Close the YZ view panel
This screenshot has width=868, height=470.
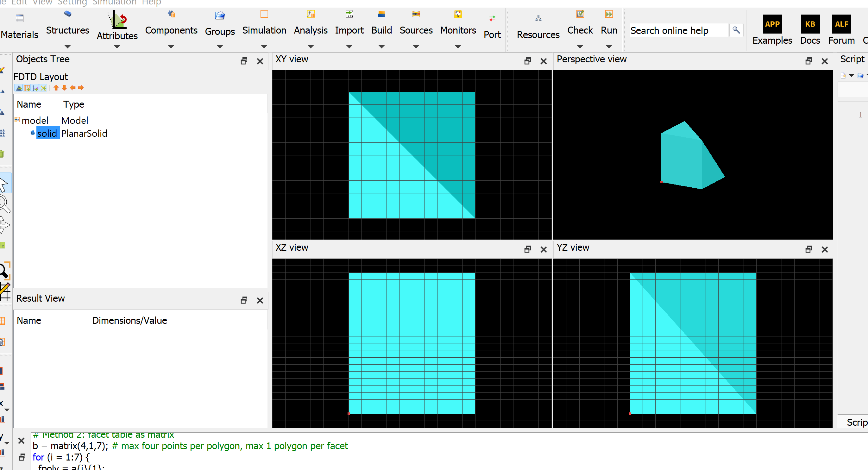[x=825, y=249]
